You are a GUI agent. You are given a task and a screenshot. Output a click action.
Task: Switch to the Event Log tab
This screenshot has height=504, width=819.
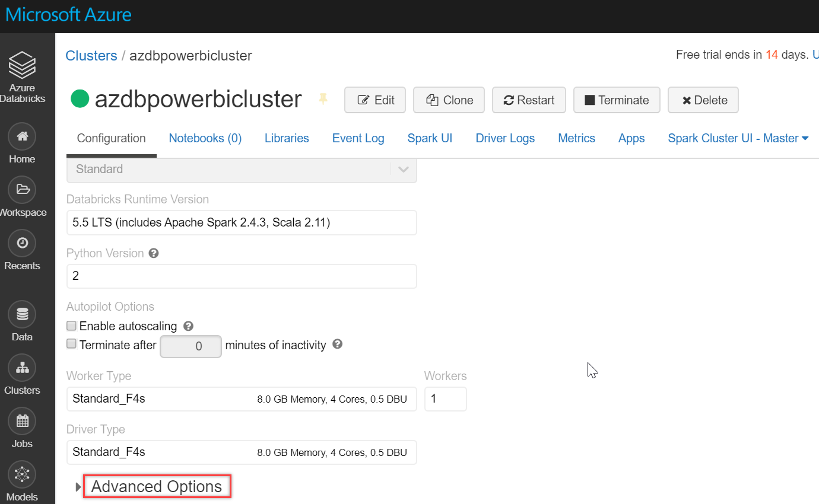click(x=358, y=138)
